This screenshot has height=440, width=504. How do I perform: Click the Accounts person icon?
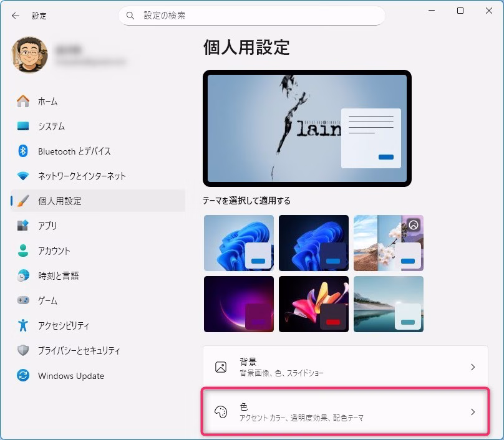tap(23, 251)
